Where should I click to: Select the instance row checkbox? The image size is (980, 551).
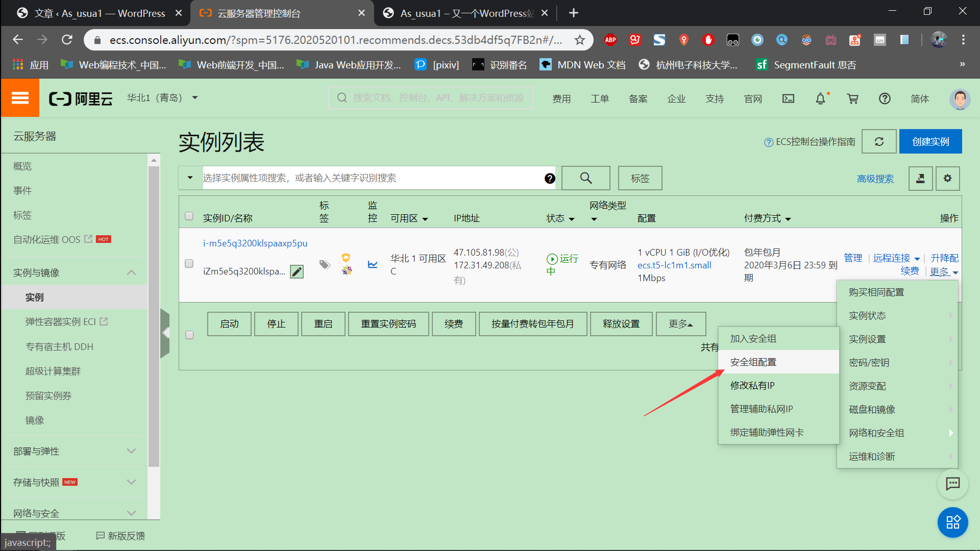[x=189, y=263]
